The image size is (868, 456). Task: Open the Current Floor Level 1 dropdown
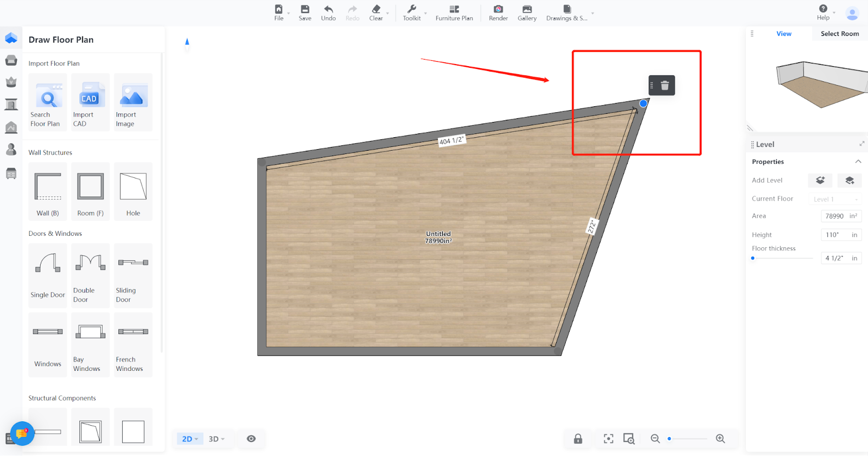(834, 199)
